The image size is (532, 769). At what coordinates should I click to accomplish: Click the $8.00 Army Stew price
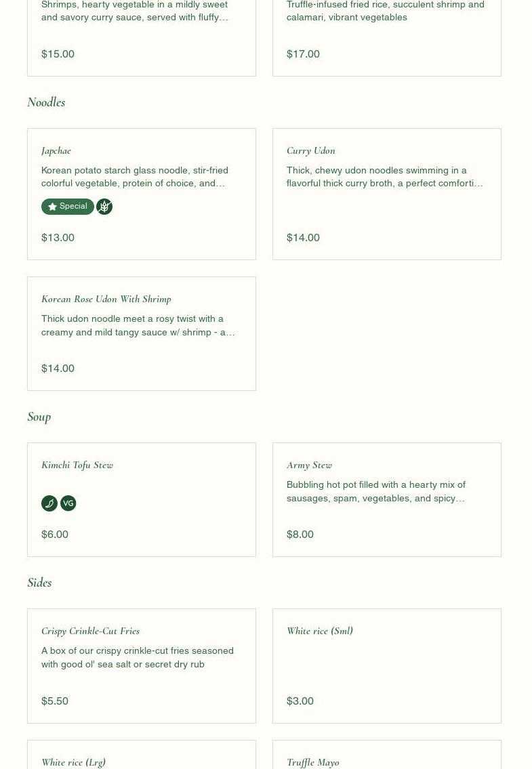[300, 534]
